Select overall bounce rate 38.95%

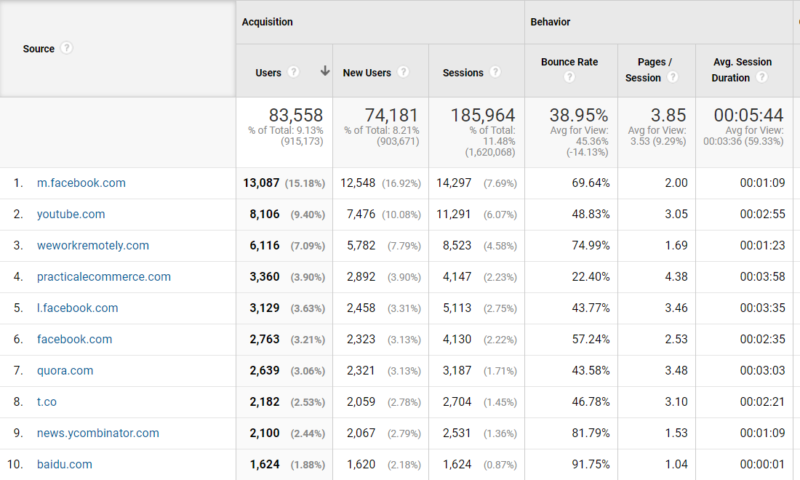[x=579, y=115]
